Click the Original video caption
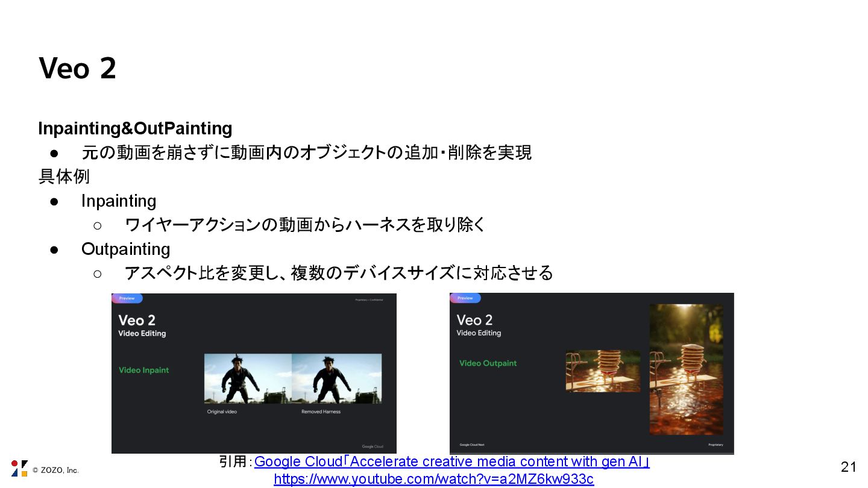Image resolution: width=868 pixels, height=488 pixels. point(222,411)
